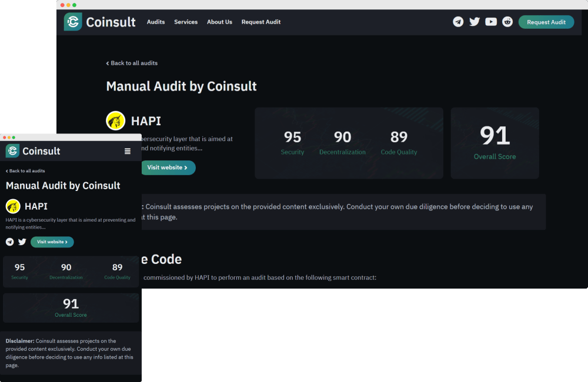Open Telegram icon in desktop header

pos(458,22)
